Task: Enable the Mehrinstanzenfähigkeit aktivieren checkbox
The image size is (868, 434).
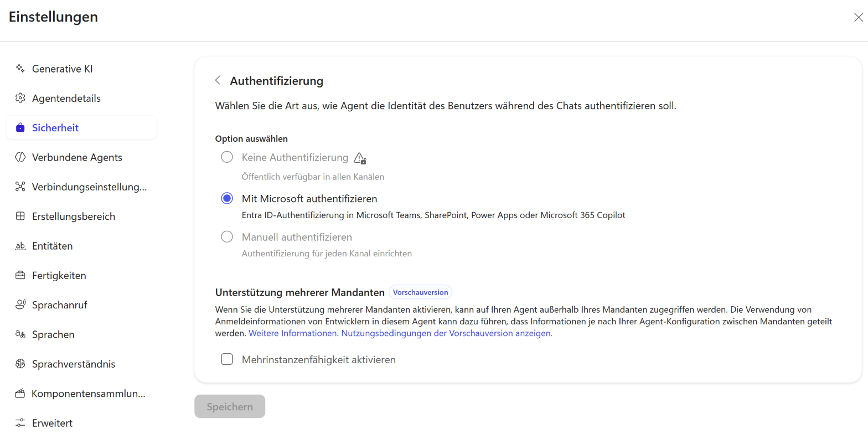Action: [x=227, y=359]
